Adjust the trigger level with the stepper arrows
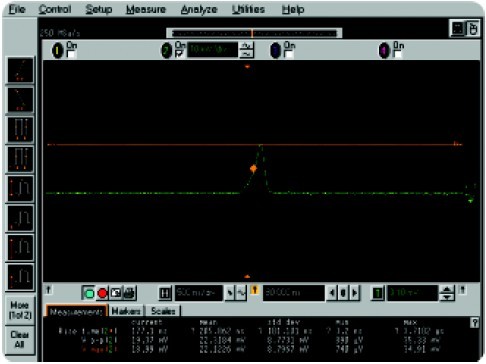486x364 pixels. (447, 293)
